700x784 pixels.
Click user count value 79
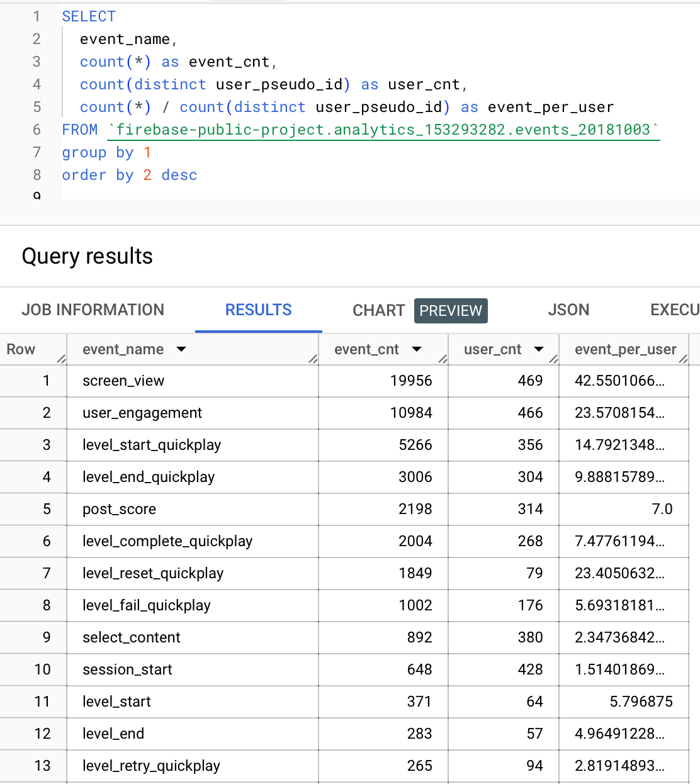(x=534, y=573)
